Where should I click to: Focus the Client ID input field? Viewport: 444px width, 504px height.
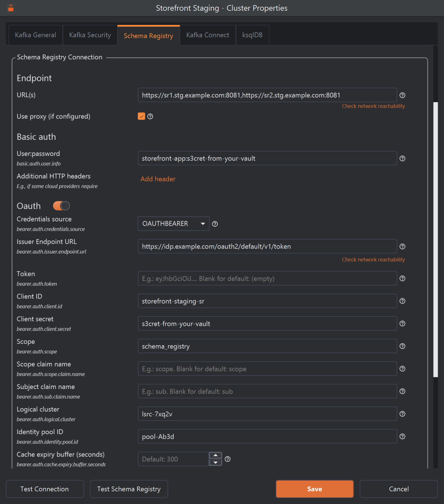pyautogui.click(x=267, y=301)
